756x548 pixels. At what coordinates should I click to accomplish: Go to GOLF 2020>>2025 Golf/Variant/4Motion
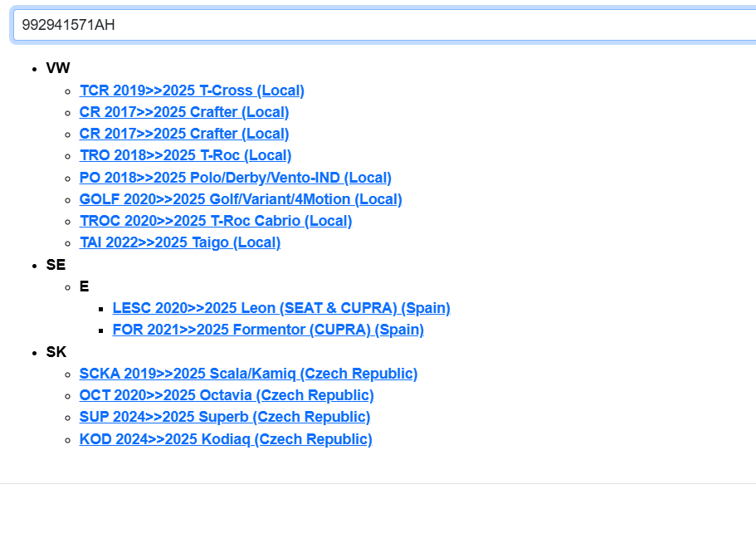pyautogui.click(x=241, y=199)
